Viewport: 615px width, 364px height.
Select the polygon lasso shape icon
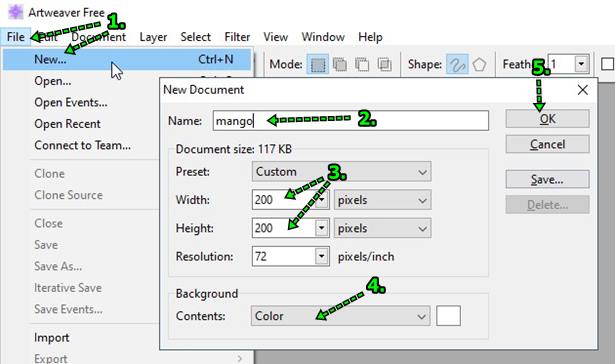coord(479,64)
